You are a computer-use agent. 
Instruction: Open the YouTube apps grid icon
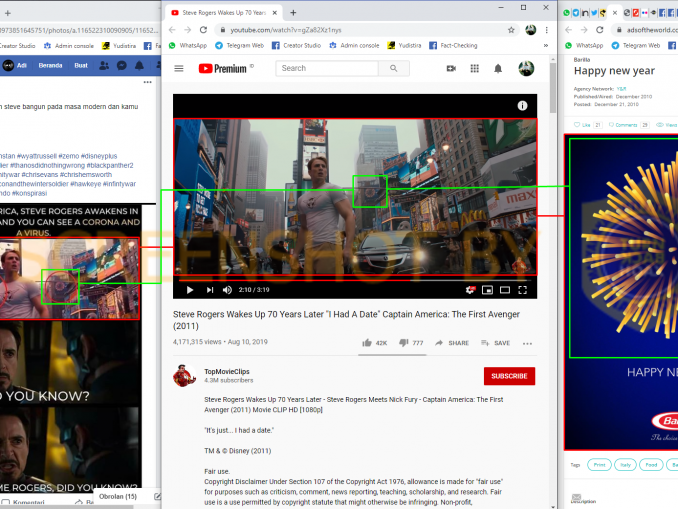[x=474, y=68]
